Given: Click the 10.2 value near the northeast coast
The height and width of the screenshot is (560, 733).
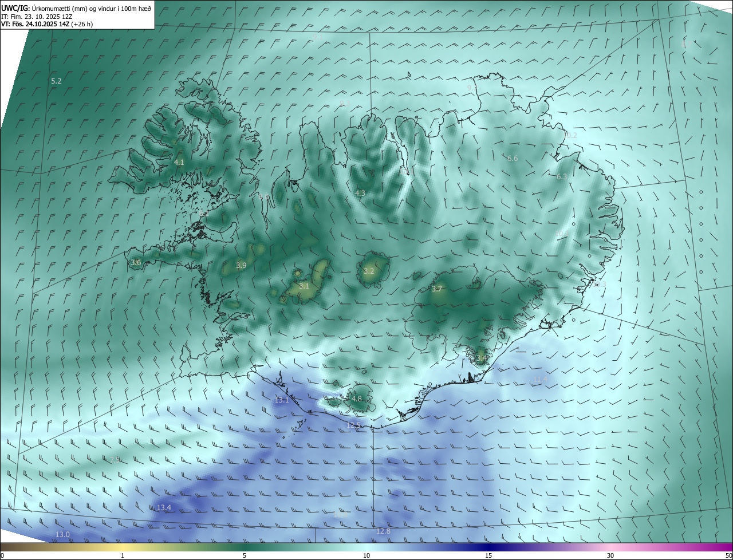Looking at the screenshot, I should [570, 136].
